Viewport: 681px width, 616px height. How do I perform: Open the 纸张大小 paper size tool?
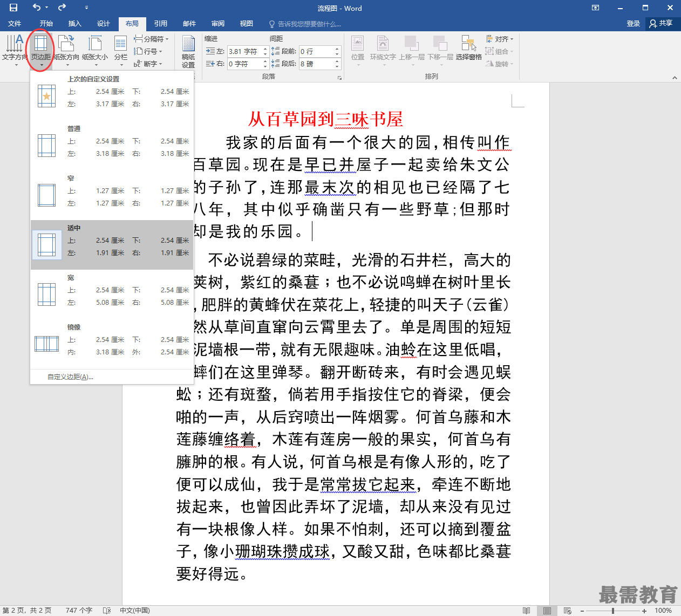click(95, 50)
